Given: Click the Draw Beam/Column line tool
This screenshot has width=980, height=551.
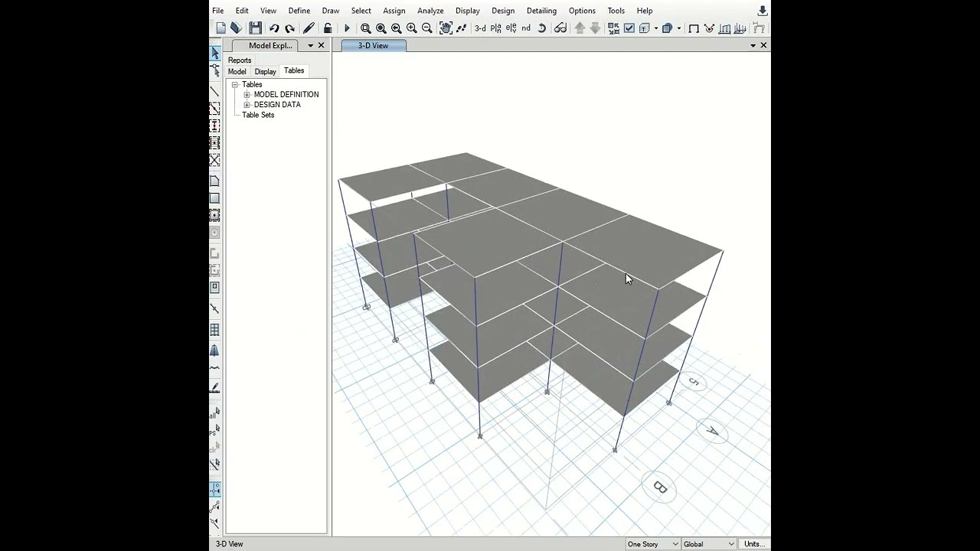Looking at the screenshot, I should pos(214,92).
